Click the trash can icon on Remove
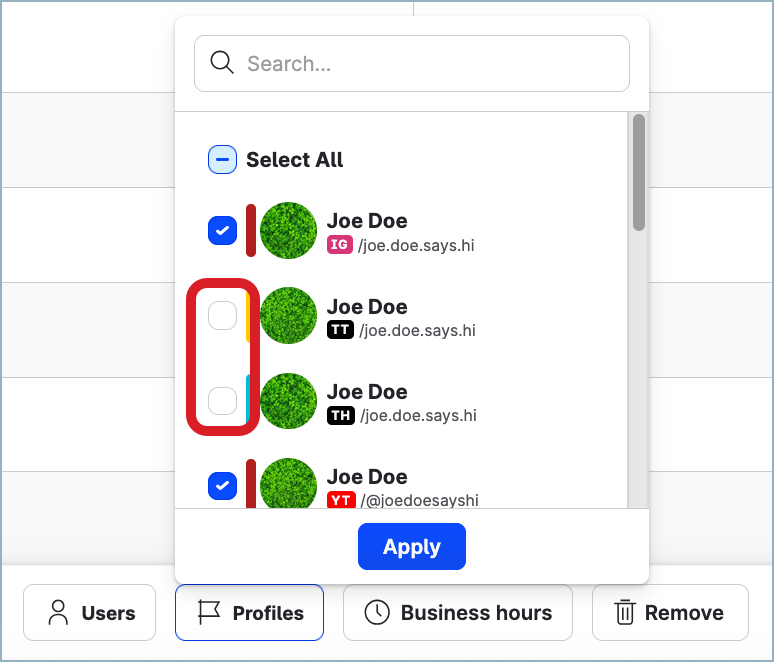This screenshot has height=662, width=774. click(x=625, y=612)
